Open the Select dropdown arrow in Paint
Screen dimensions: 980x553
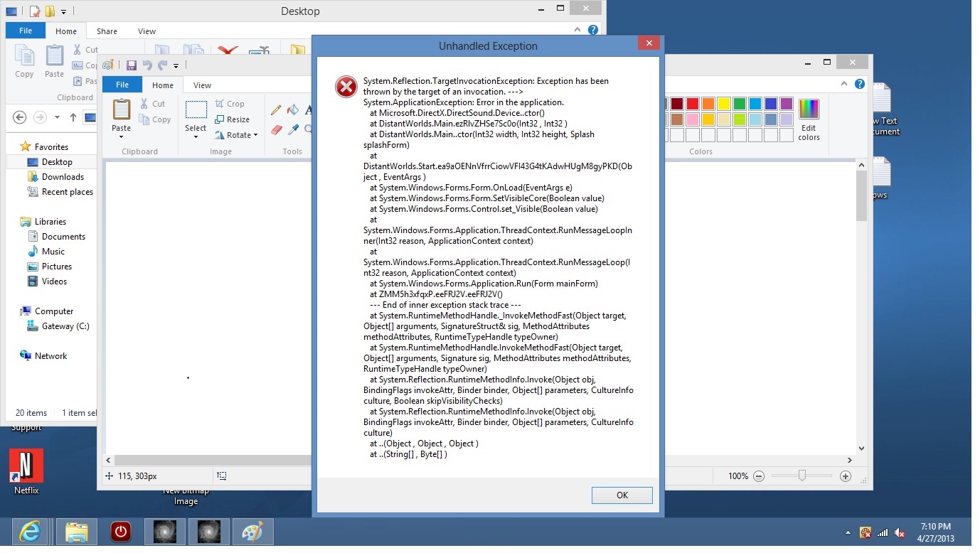(x=196, y=136)
